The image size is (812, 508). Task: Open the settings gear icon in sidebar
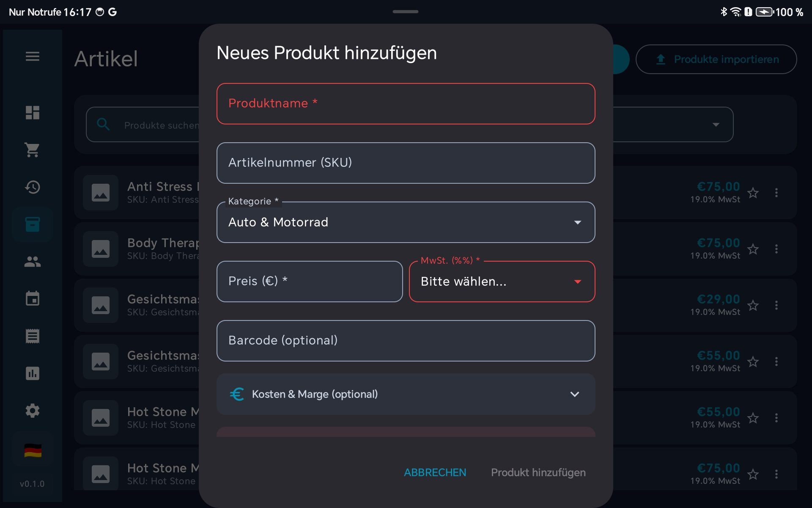click(x=33, y=411)
